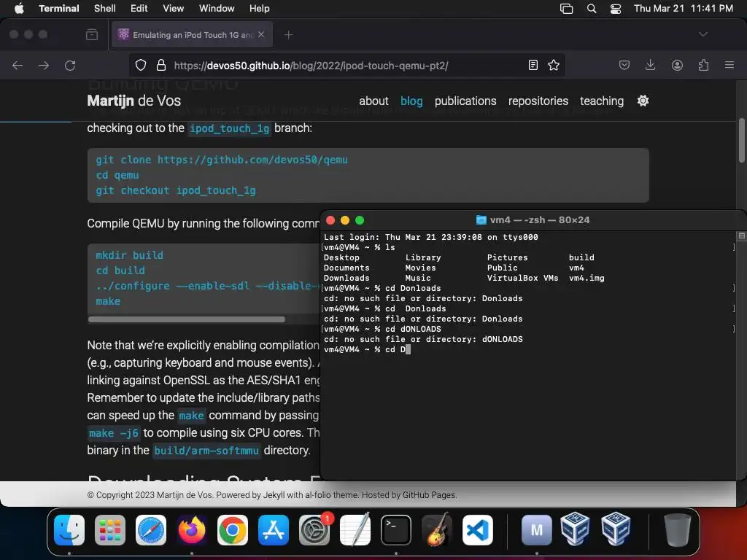The width and height of the screenshot is (747, 560).
Task: Reload the current page
Action: pyautogui.click(x=70, y=65)
